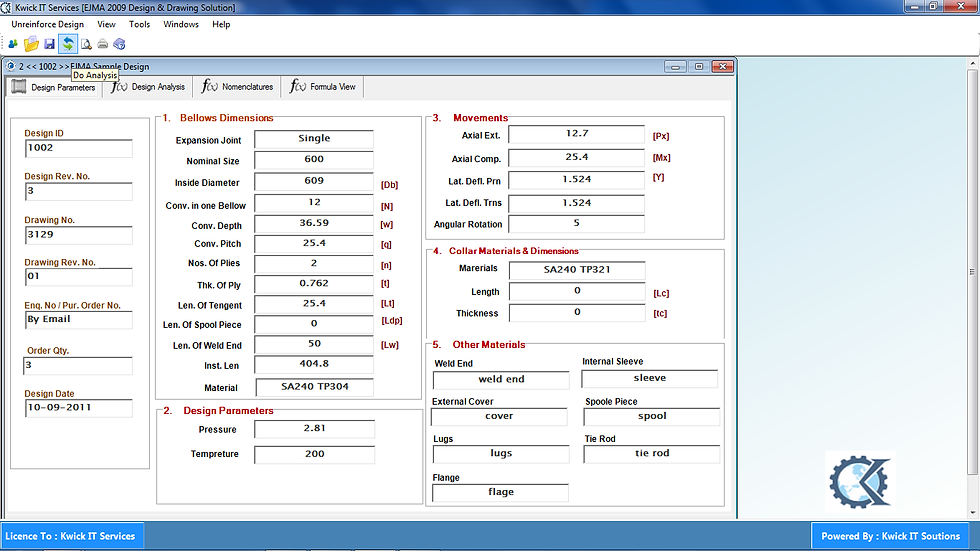The width and height of the screenshot is (980, 551).
Task: Click the Nominal Size field
Action: [x=314, y=160]
